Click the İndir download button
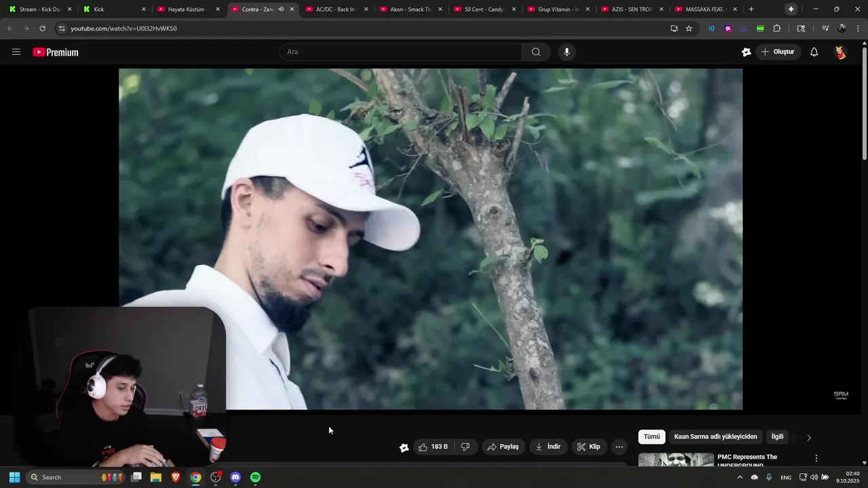This screenshot has width=868, height=488. pos(548,447)
